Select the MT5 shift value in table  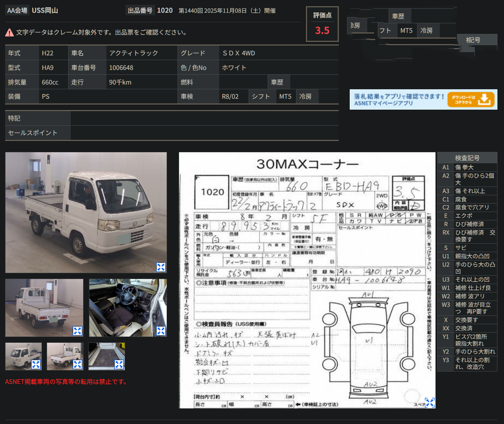[x=285, y=97]
